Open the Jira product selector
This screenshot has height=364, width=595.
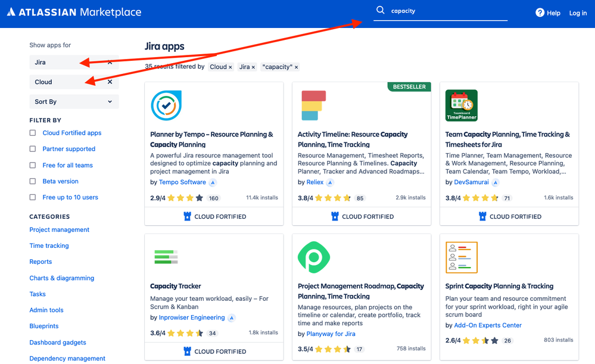point(74,62)
